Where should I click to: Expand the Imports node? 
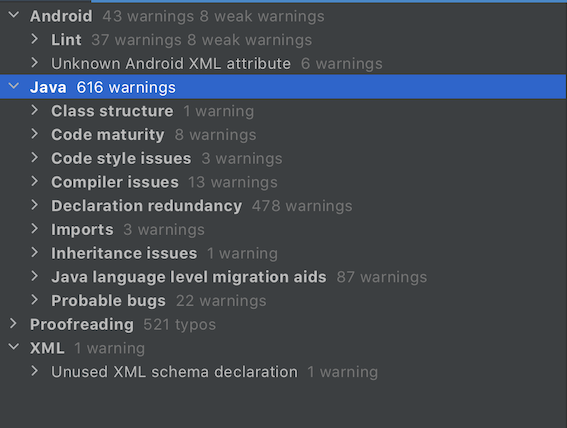[x=35, y=229]
